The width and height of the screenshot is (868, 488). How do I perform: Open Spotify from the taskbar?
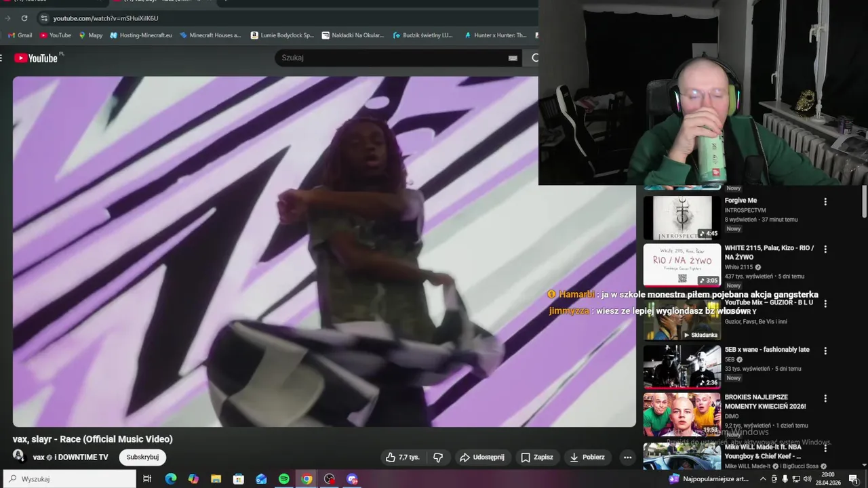284,479
